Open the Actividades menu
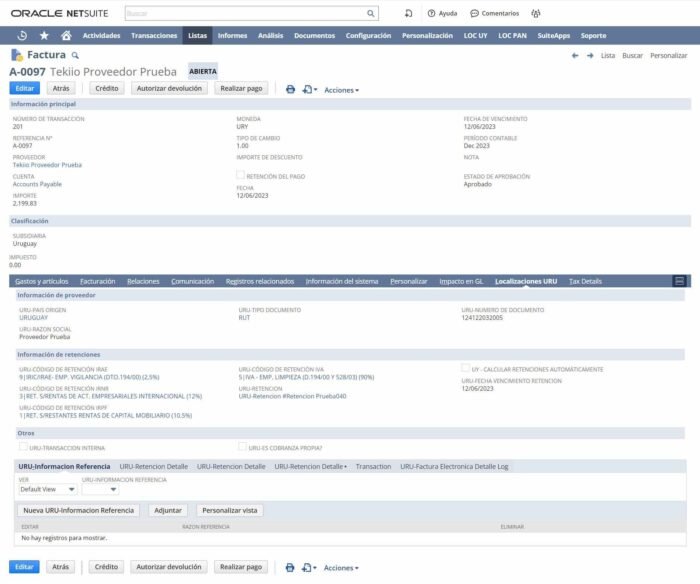 click(x=101, y=35)
